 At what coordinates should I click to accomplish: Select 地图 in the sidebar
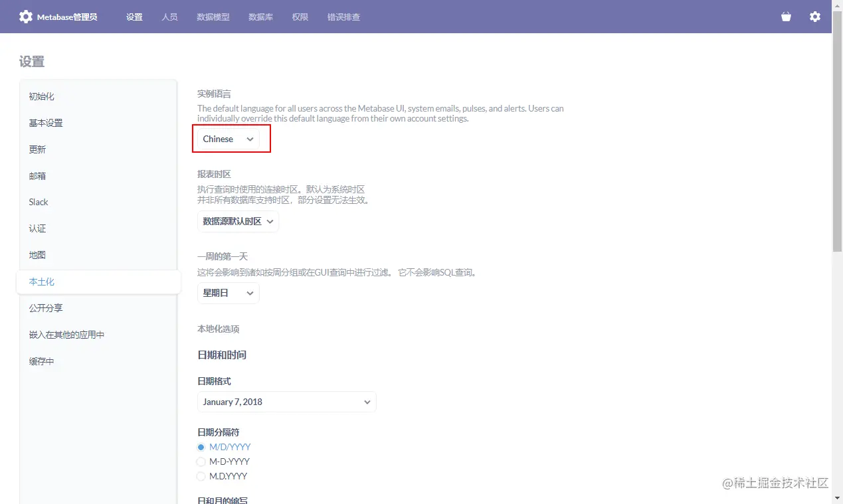tap(98, 255)
